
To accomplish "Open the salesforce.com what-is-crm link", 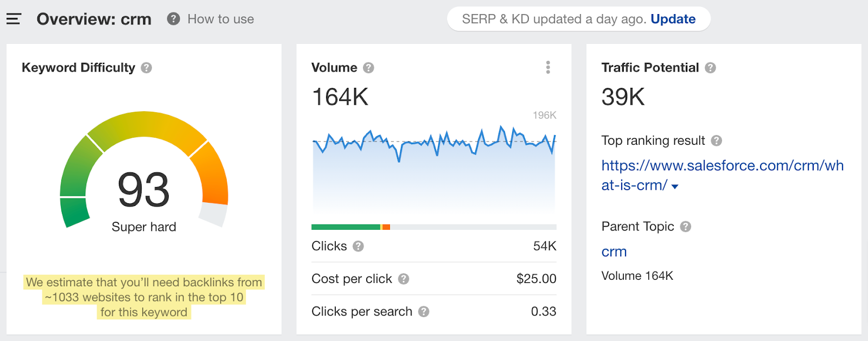I will pyautogui.click(x=722, y=166).
